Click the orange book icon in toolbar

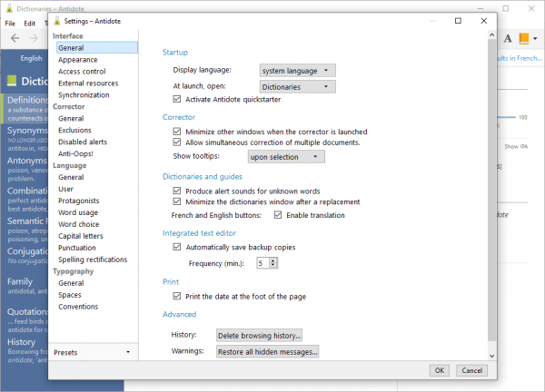[524, 38]
